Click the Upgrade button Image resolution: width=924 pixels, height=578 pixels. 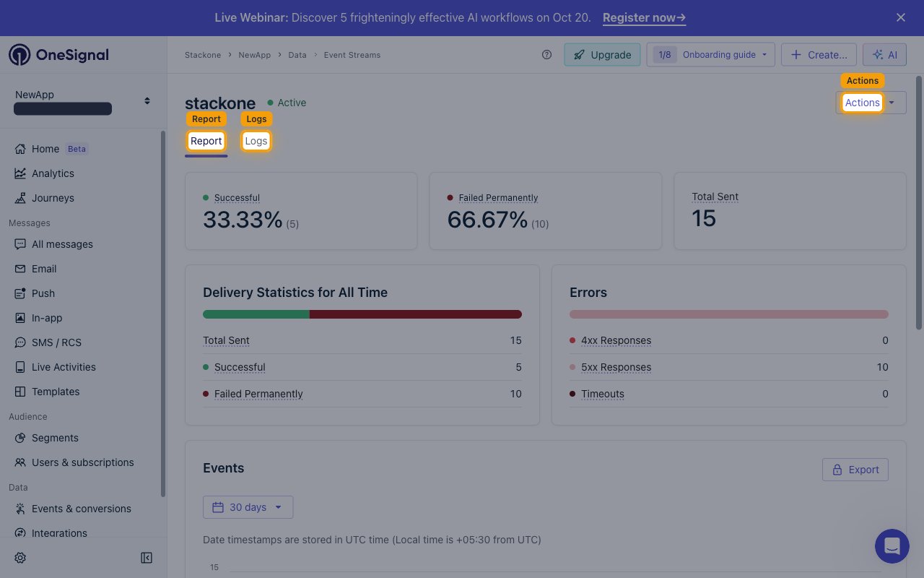pos(602,55)
